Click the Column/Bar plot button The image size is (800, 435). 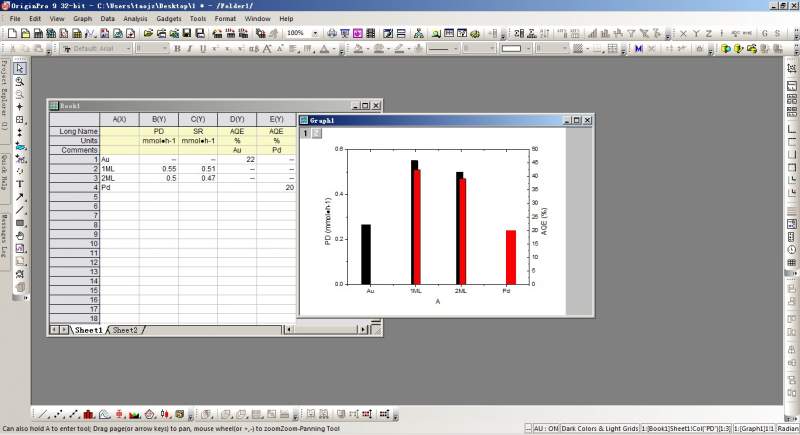click(x=89, y=414)
